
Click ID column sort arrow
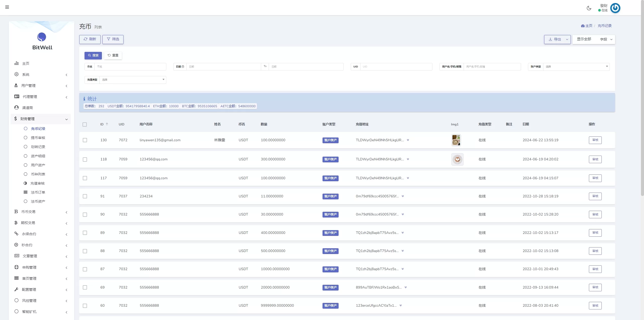click(107, 124)
